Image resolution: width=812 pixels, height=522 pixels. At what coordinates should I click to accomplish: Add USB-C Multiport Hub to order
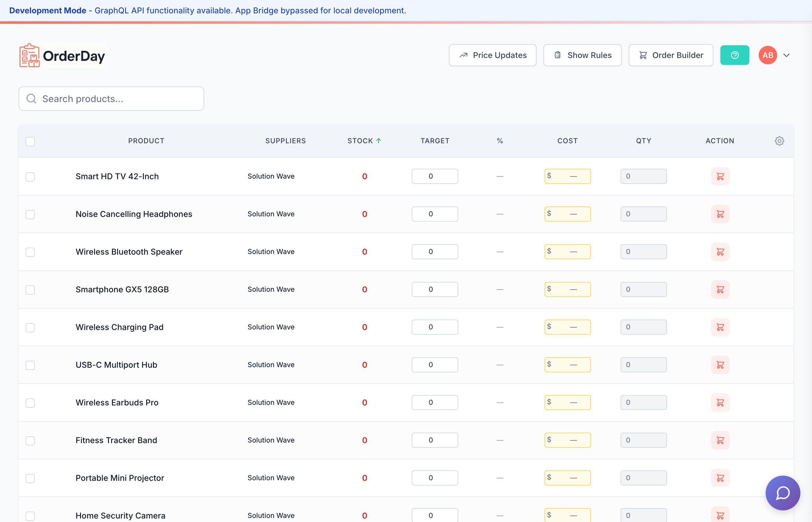click(x=720, y=365)
